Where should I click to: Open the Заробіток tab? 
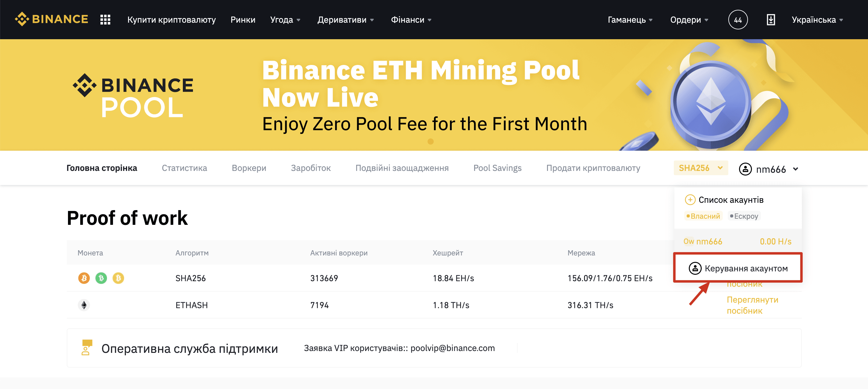point(311,168)
